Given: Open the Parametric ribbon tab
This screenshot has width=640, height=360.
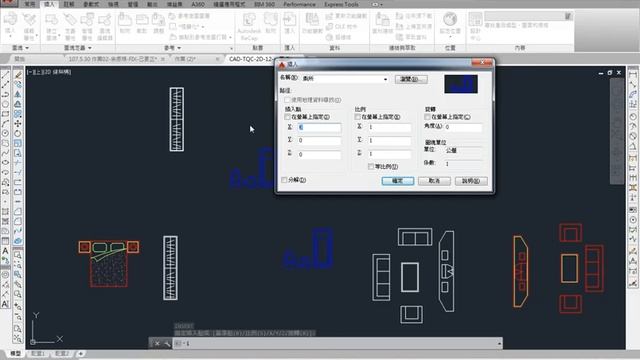Looking at the screenshot, I should tap(91, 4).
